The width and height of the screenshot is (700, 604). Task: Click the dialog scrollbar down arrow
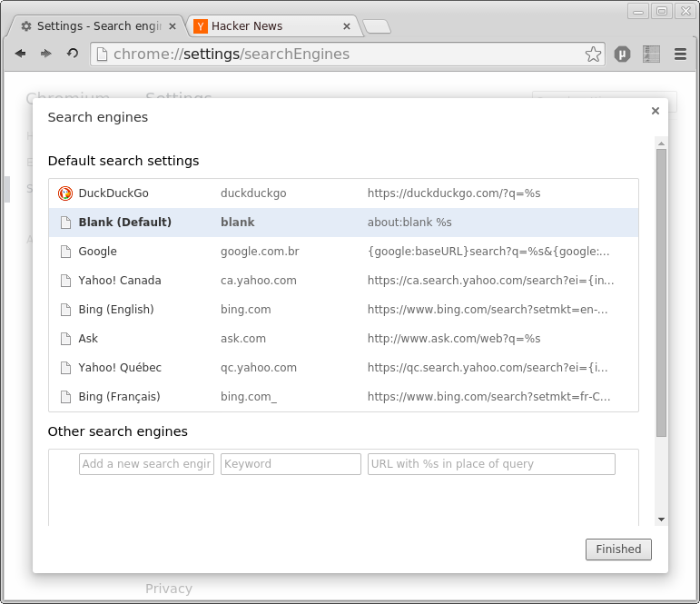pyautogui.click(x=661, y=520)
